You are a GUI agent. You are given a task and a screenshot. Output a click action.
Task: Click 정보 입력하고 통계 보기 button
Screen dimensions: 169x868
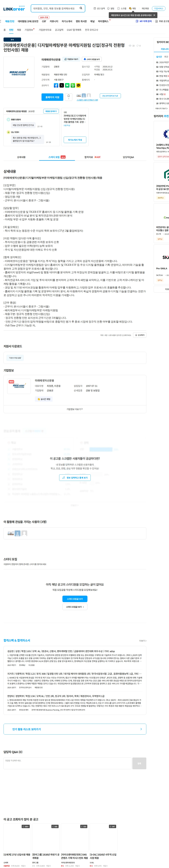pyautogui.click(x=75, y=477)
